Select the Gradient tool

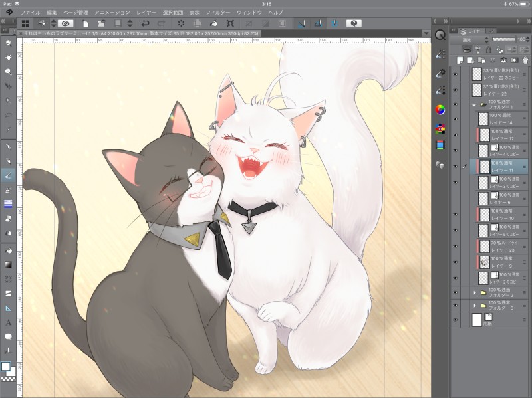8,264
